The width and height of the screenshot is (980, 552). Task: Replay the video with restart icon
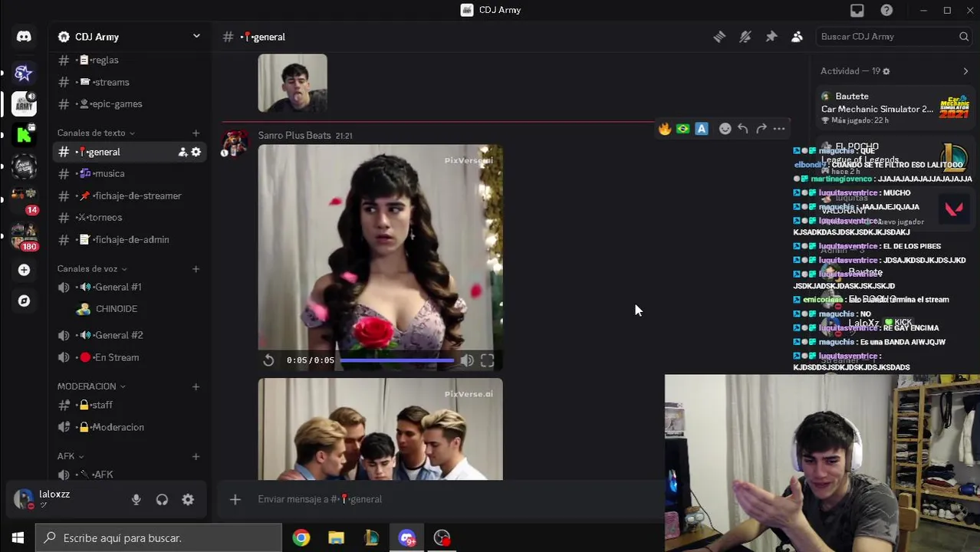click(268, 360)
